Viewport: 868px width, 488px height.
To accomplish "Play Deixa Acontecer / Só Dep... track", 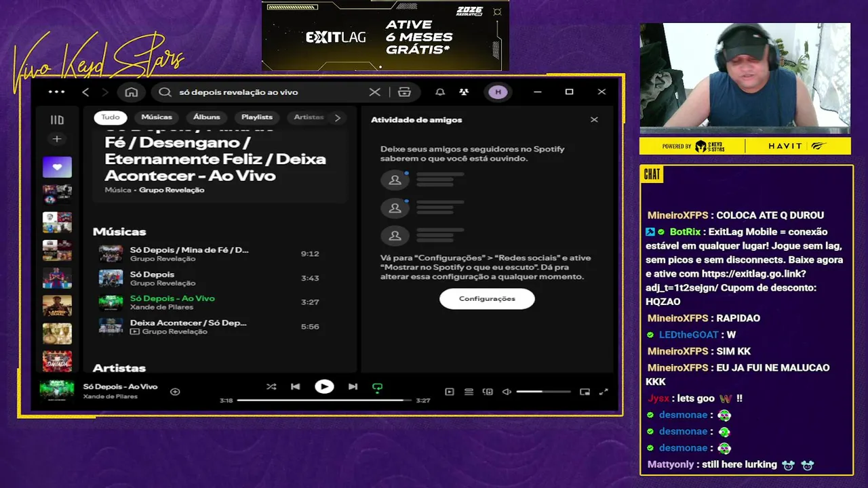I will point(189,323).
